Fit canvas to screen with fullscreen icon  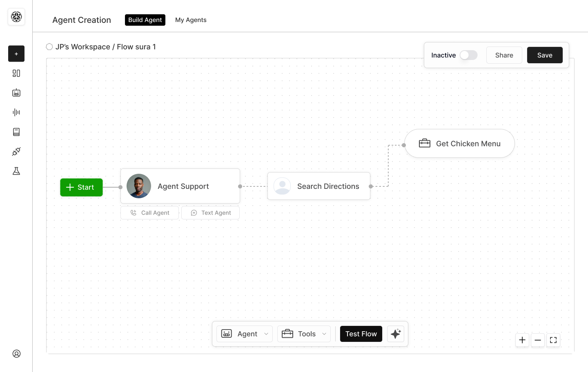click(x=553, y=340)
